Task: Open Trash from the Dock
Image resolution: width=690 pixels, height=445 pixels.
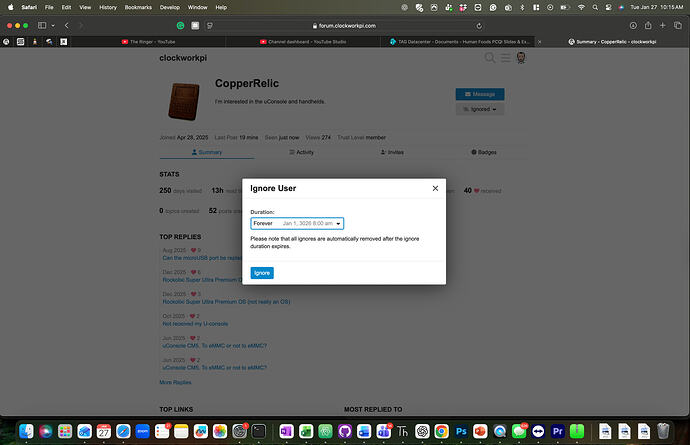Action: (663, 431)
